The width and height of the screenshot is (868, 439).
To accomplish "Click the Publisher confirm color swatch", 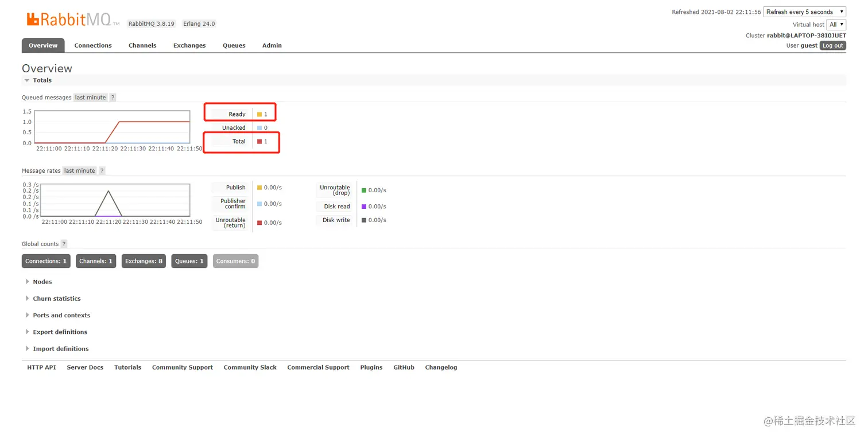I will coord(259,204).
